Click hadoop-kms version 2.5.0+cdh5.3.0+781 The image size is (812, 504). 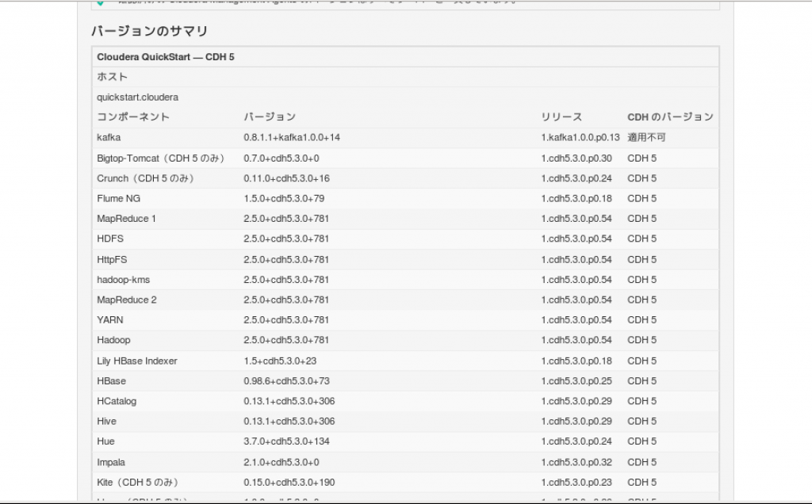click(x=286, y=280)
